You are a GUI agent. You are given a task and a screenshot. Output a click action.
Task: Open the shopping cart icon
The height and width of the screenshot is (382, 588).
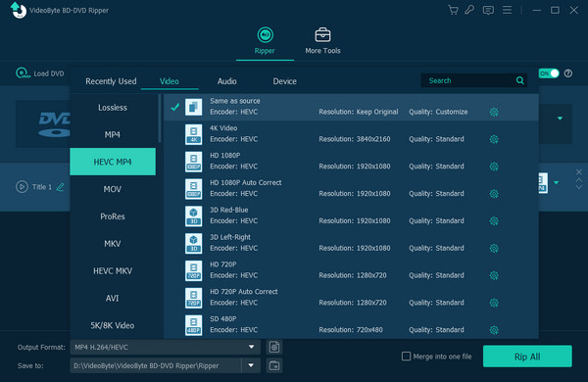point(453,10)
